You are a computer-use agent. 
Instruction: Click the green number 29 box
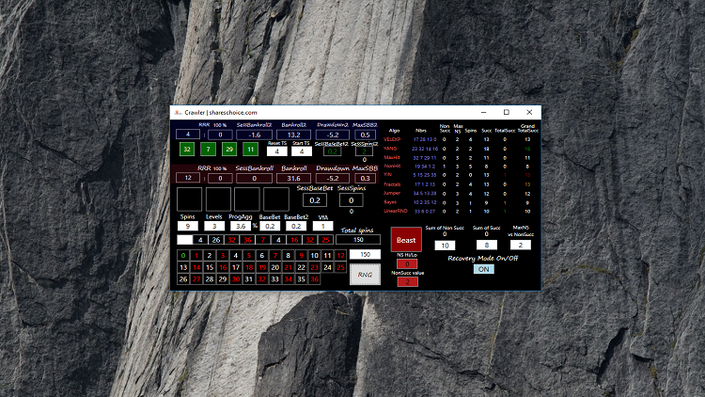click(x=229, y=149)
